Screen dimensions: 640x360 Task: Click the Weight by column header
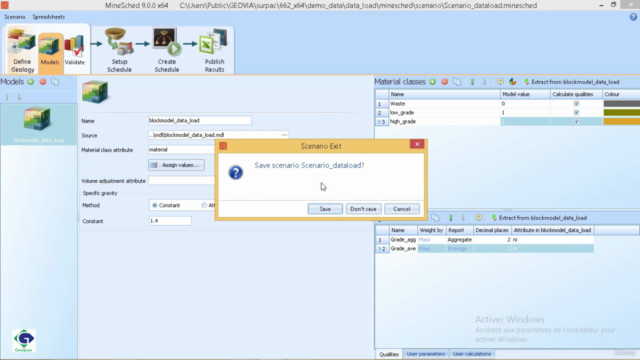click(x=431, y=230)
